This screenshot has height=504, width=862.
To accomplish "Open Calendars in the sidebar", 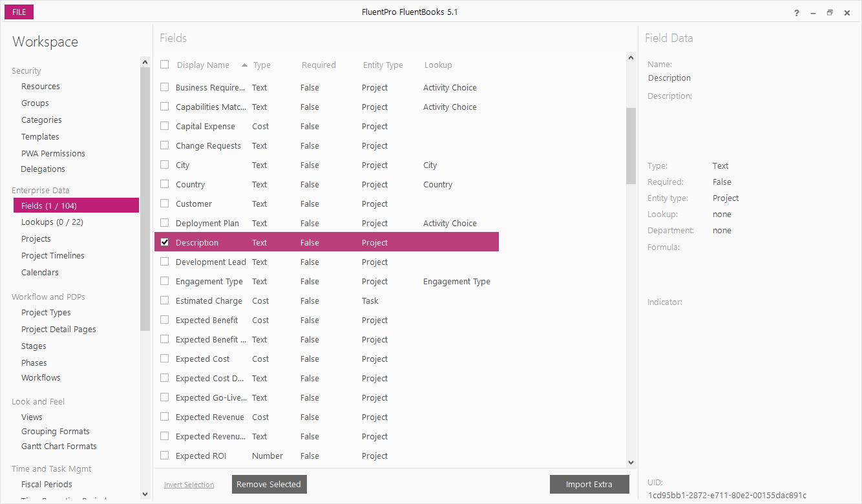I will coord(40,273).
